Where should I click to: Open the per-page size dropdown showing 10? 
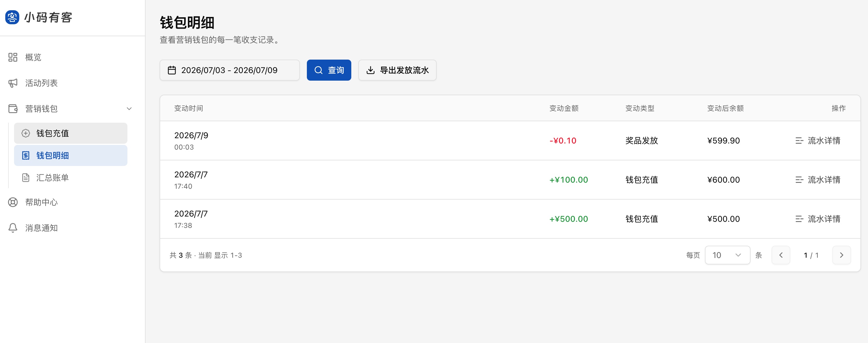pos(727,255)
